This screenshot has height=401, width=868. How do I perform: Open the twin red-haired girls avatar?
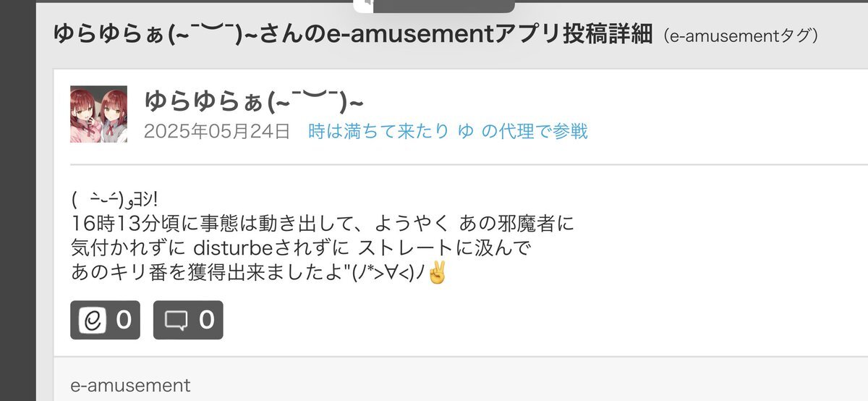[99, 114]
